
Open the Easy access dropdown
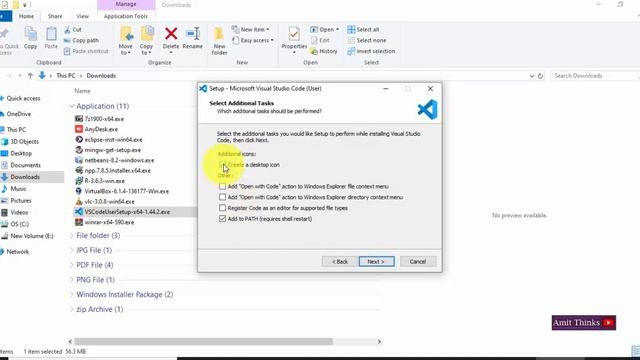253,40
